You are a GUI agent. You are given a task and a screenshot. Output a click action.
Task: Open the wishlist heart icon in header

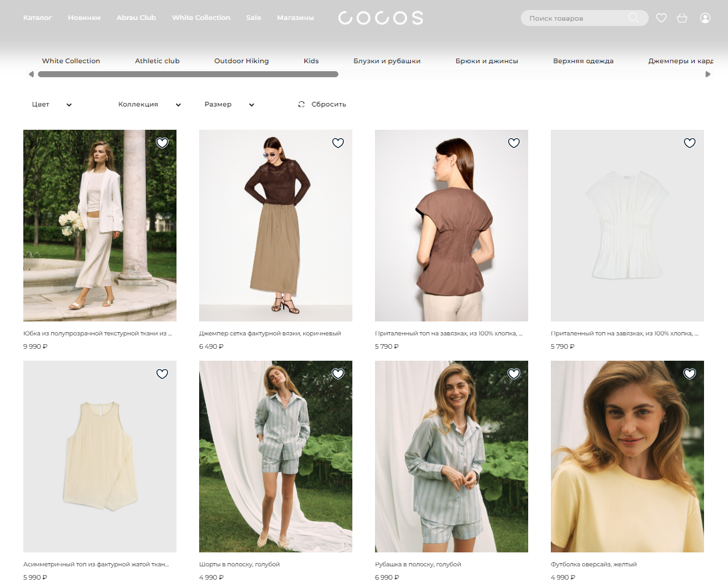tap(661, 18)
